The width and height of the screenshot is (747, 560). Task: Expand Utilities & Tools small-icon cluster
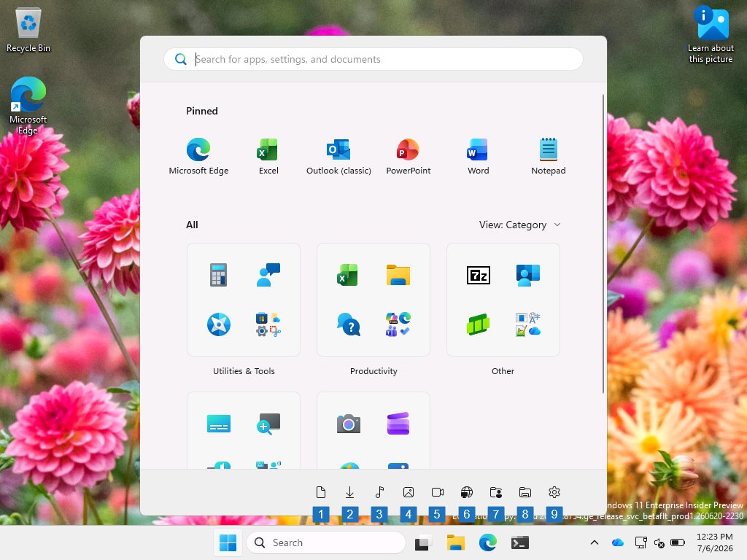coord(268,324)
